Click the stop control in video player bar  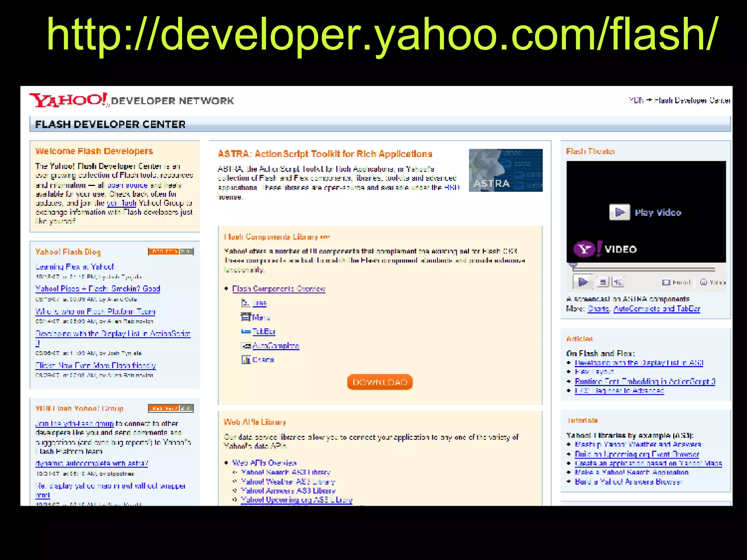coord(603,282)
